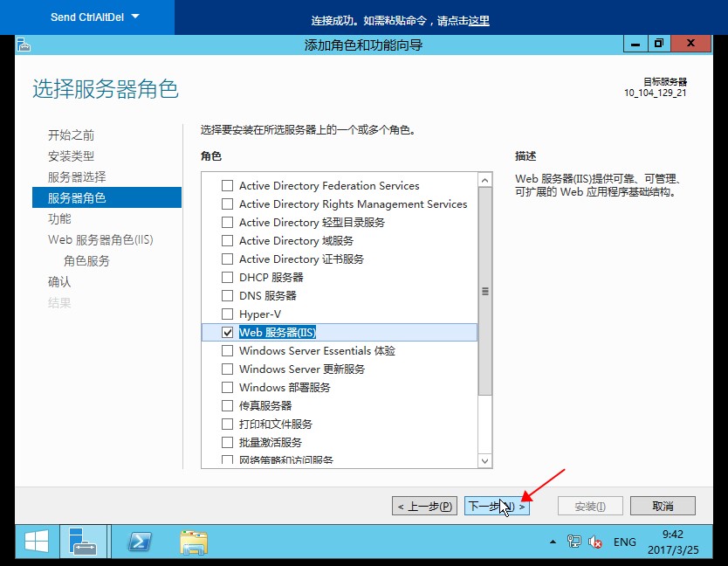
Task: Click 下一步(N) button
Action: pos(497,506)
